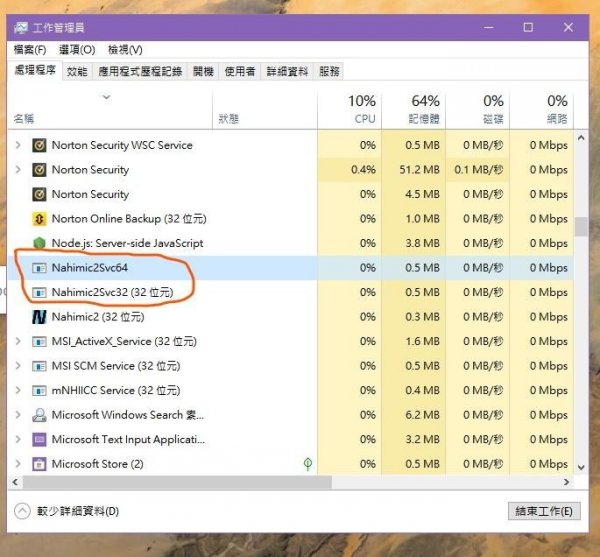Click the Microsoft Windows Search icon
Image resolution: width=600 pixels, height=557 pixels.
pyautogui.click(x=39, y=415)
